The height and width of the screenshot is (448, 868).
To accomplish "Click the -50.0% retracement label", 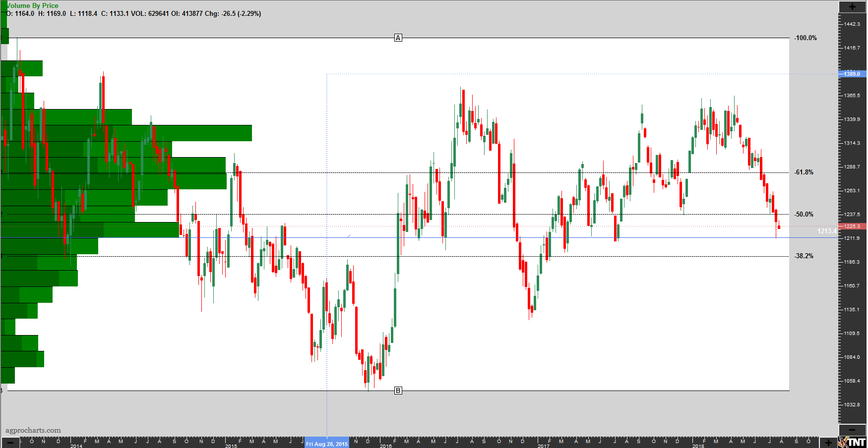I will [x=804, y=215].
